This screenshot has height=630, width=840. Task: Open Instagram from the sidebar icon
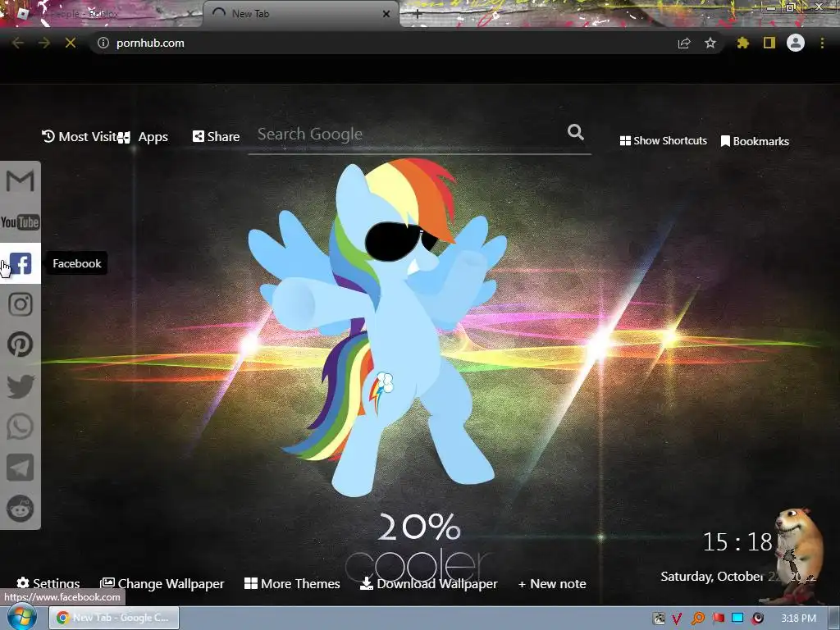pos(21,304)
